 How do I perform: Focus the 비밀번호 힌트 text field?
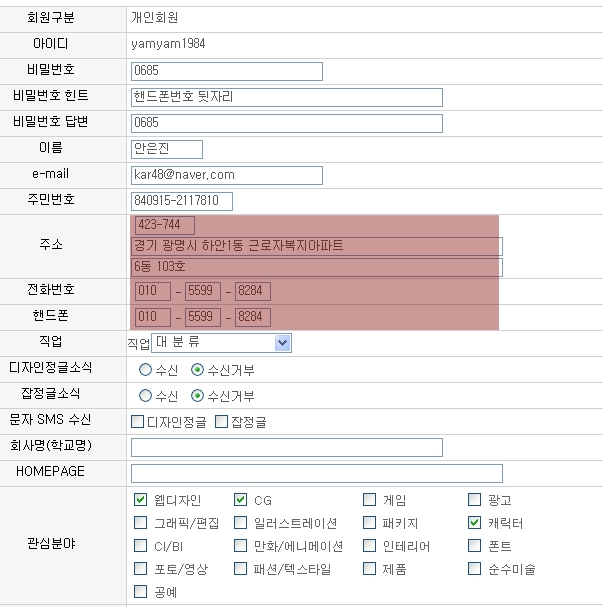point(286,97)
